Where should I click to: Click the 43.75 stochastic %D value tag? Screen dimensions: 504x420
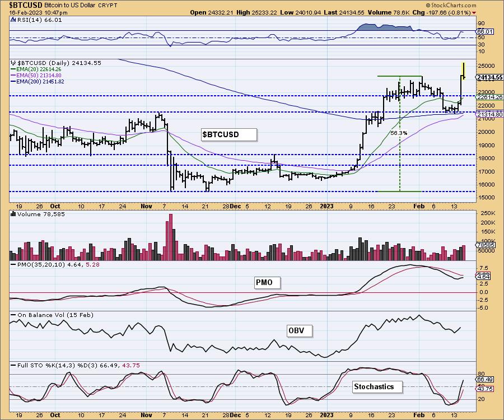point(485,389)
